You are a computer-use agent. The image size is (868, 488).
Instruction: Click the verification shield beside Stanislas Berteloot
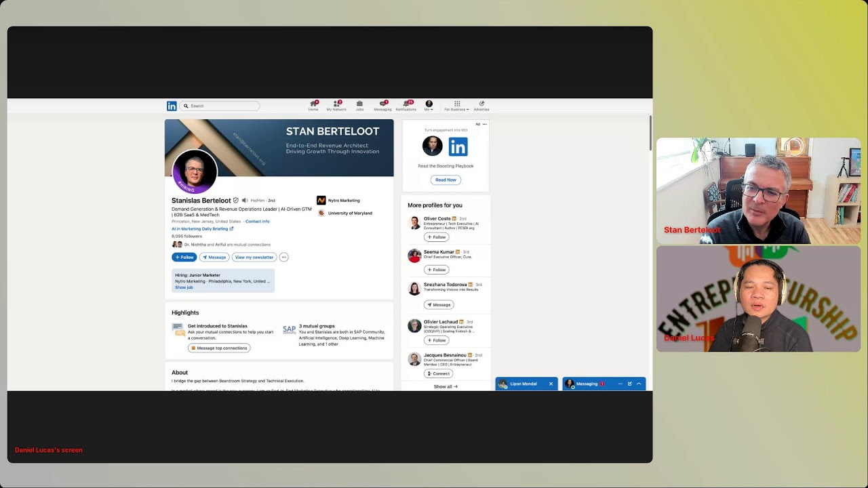(x=236, y=201)
